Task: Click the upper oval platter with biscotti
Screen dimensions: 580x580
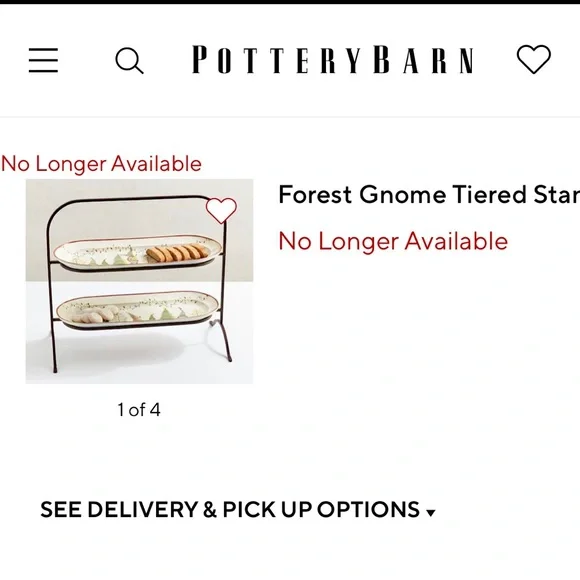Action: tap(138, 252)
